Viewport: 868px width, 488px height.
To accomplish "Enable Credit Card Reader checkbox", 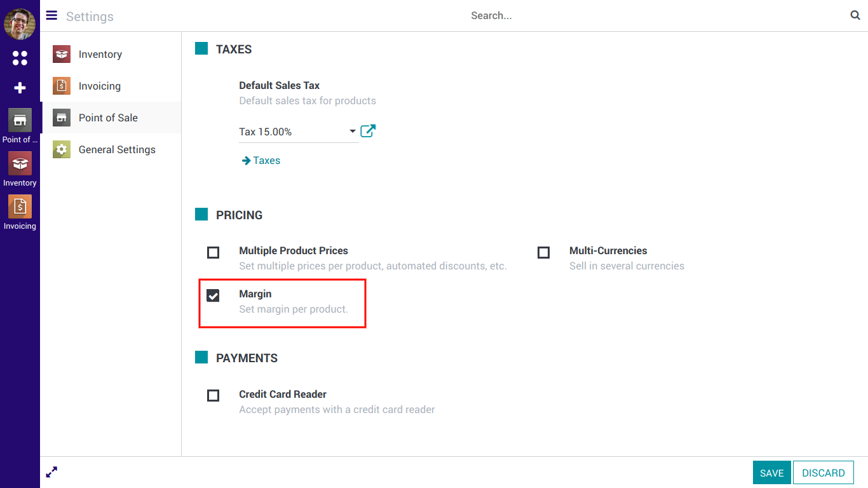I will [214, 396].
